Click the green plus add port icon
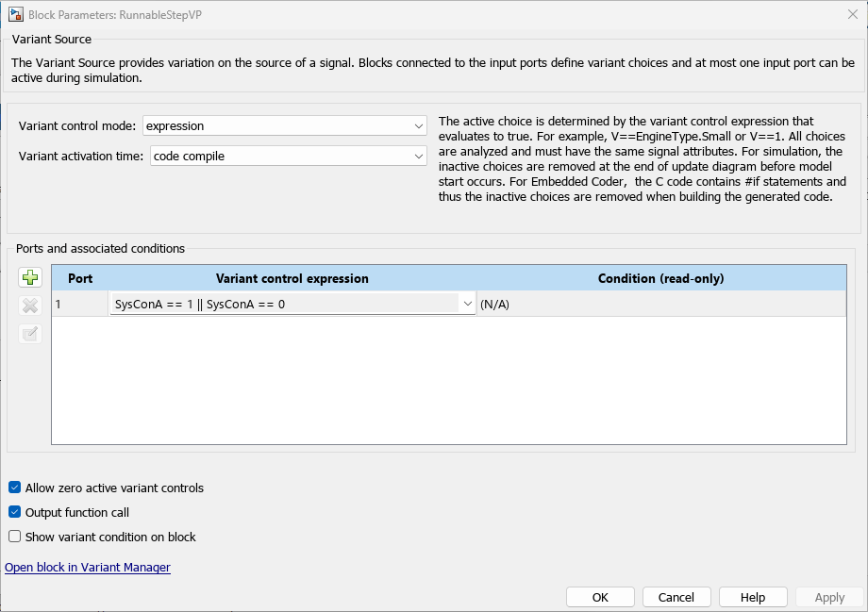This screenshot has width=868, height=612. click(x=30, y=278)
